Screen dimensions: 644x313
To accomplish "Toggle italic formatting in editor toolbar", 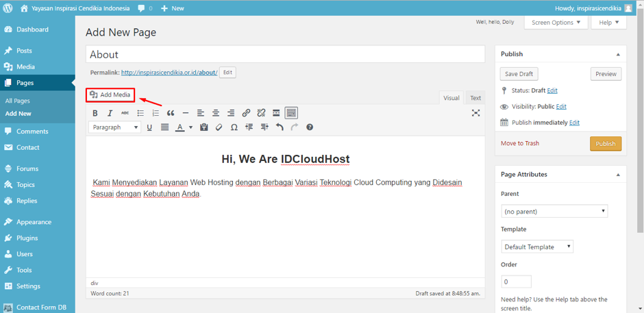I will point(110,113).
